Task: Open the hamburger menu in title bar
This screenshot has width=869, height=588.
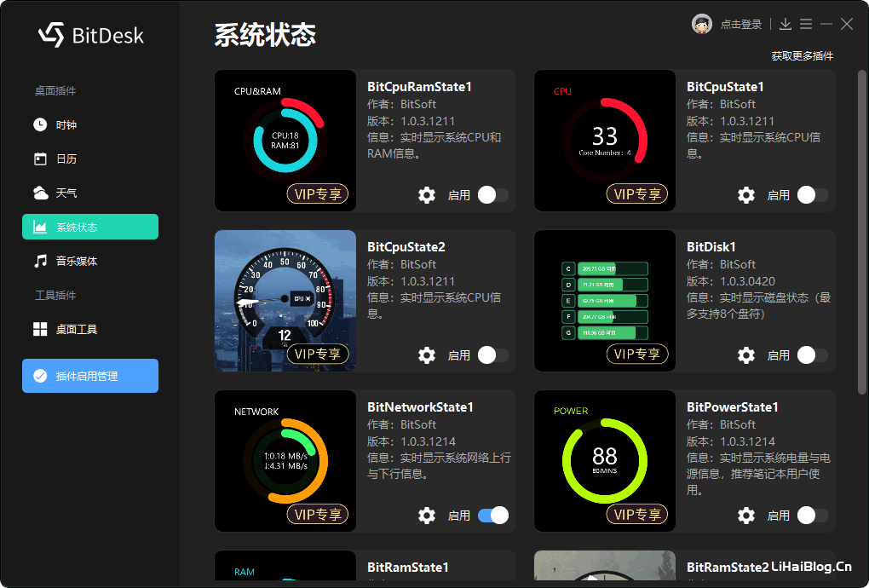Action: [806, 24]
